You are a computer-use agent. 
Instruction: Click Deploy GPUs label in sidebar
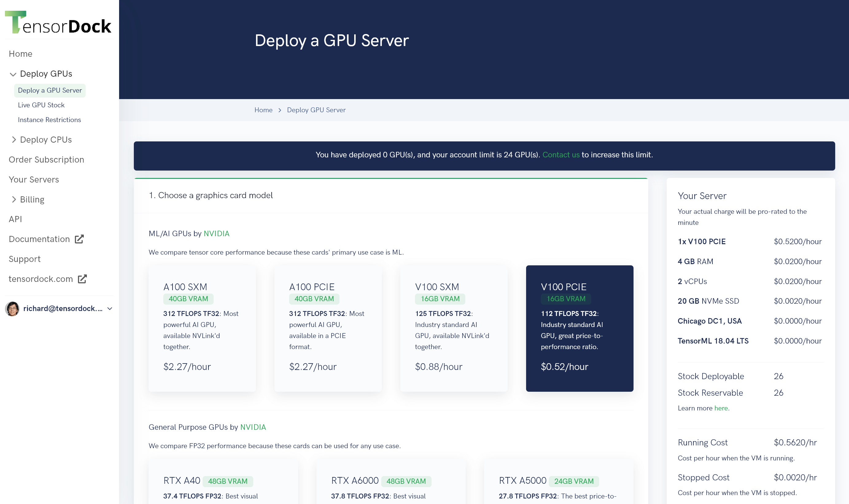click(46, 74)
